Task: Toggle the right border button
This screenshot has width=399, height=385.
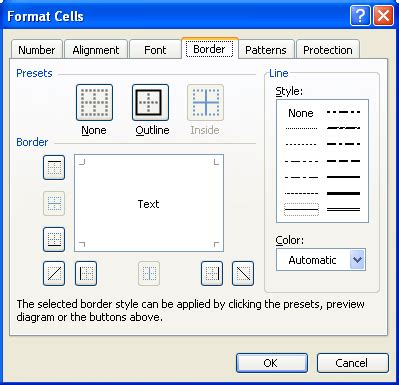Action: [212, 274]
